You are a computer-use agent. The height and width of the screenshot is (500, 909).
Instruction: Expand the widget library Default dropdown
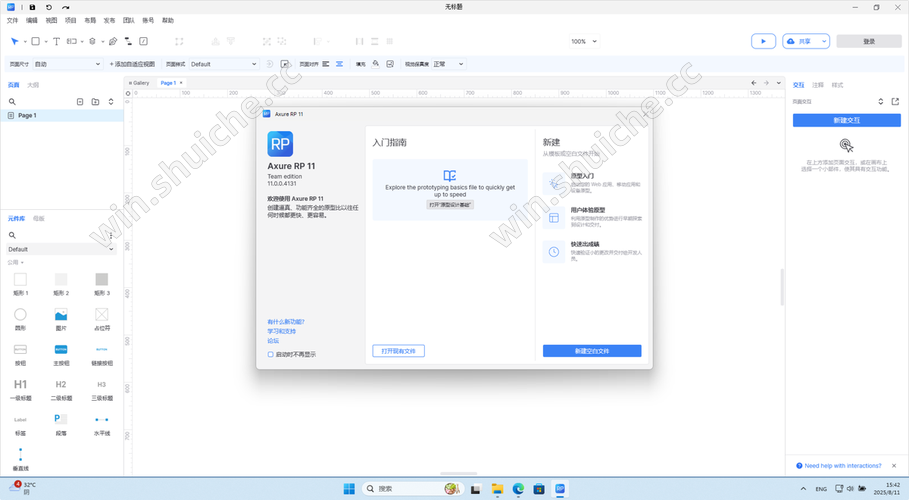(x=61, y=249)
